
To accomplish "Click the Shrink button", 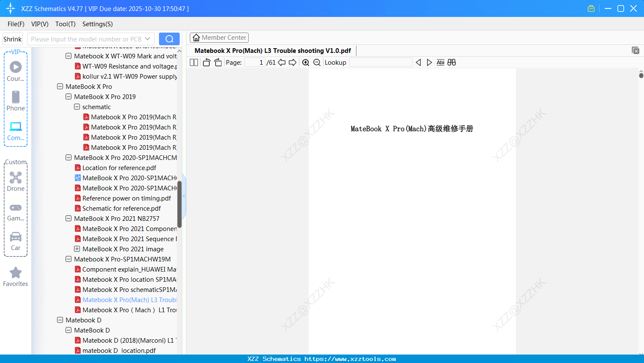I will pos(13,39).
